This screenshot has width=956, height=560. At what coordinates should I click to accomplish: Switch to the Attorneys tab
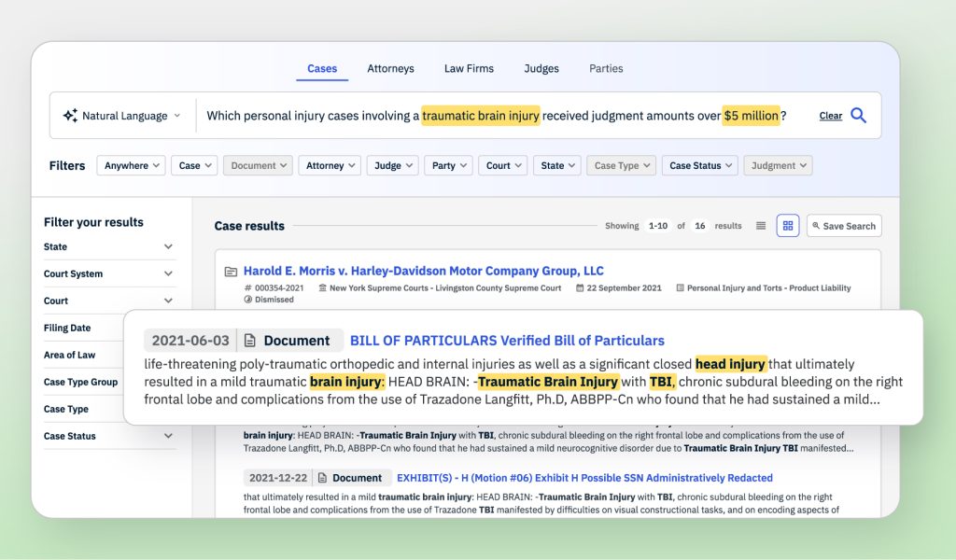(390, 68)
